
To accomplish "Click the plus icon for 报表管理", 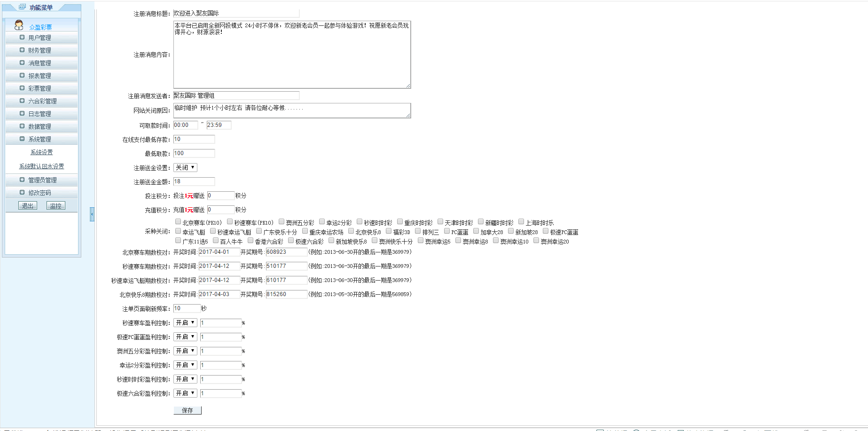I will coord(22,75).
